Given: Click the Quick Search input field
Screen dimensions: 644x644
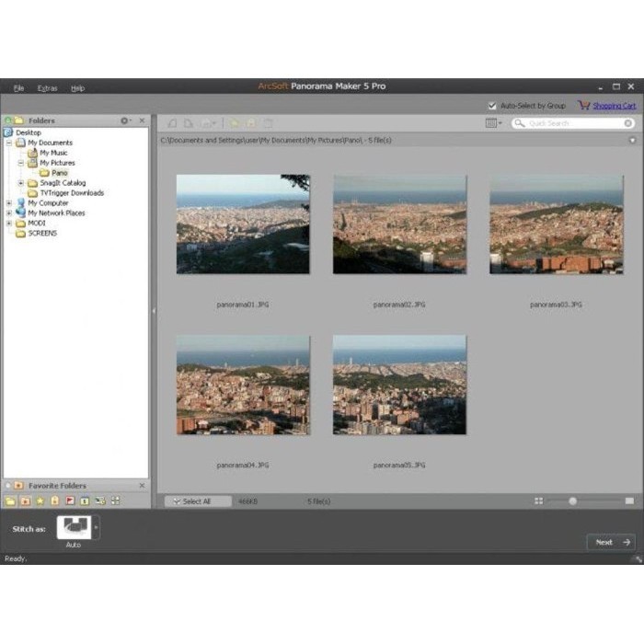Looking at the screenshot, I should pyautogui.click(x=574, y=123).
